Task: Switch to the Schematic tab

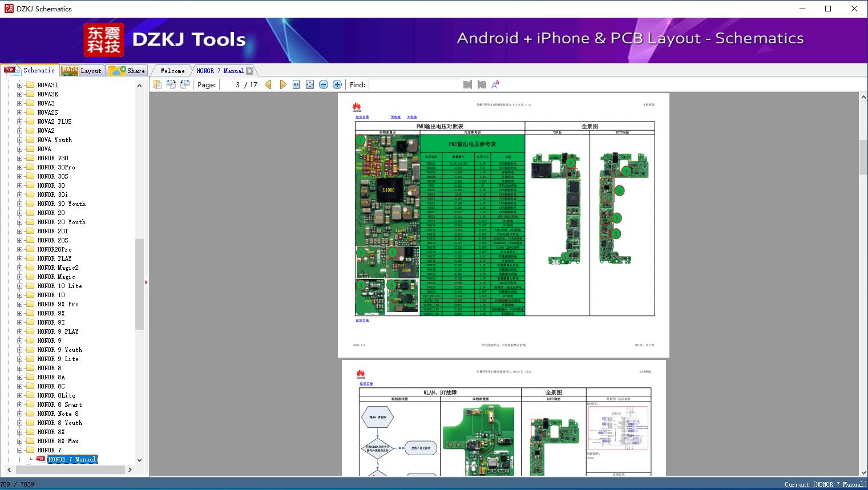Action: click(x=30, y=70)
